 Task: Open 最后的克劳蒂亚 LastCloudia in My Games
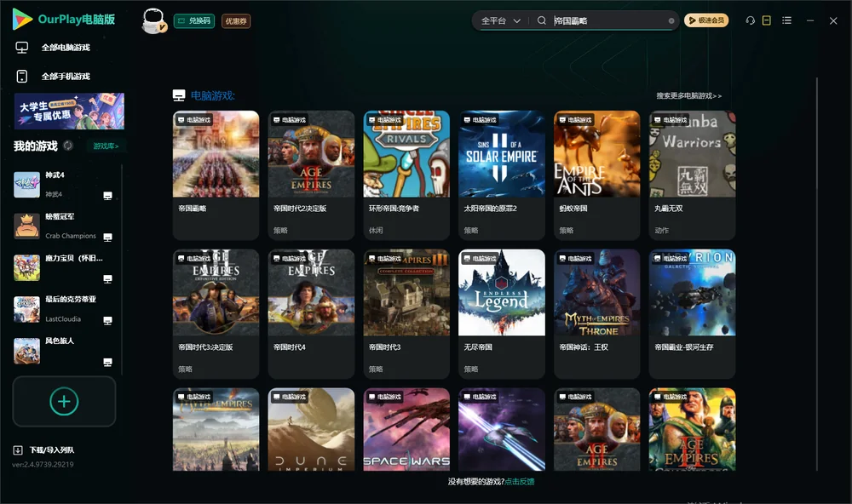pyautogui.click(x=64, y=309)
